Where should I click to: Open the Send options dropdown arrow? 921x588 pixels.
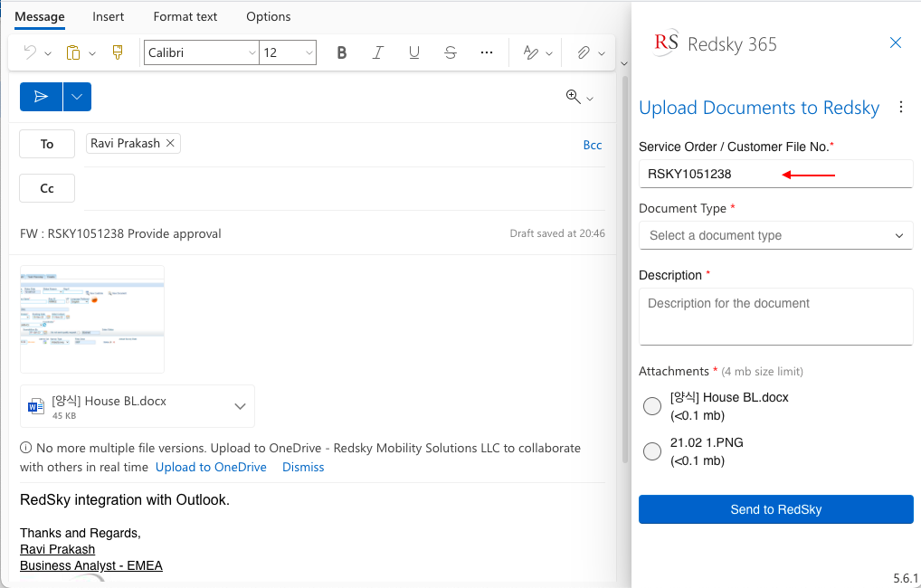pos(77,97)
